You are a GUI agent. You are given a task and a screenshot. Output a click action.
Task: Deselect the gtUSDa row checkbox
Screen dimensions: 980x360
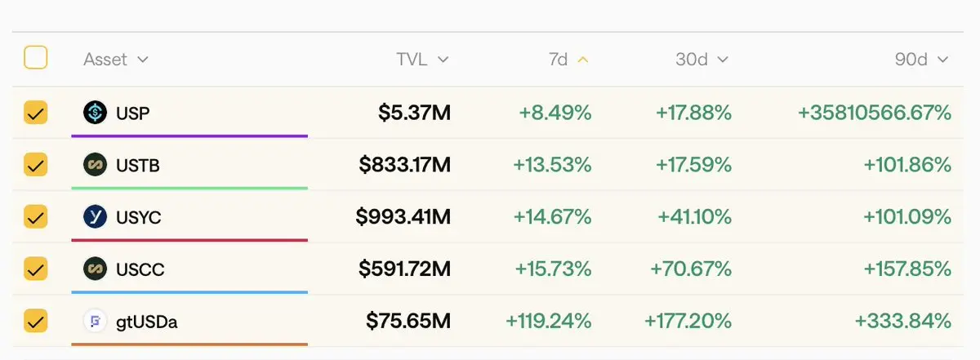point(36,321)
